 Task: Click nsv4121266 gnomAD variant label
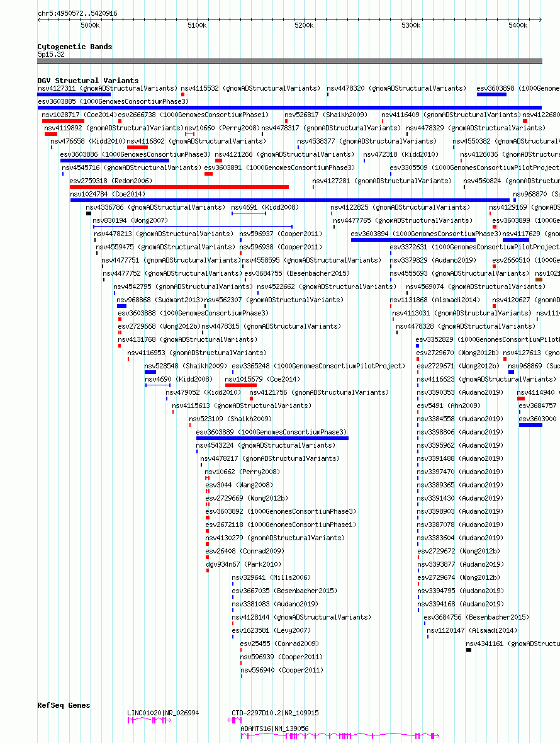[284, 154]
